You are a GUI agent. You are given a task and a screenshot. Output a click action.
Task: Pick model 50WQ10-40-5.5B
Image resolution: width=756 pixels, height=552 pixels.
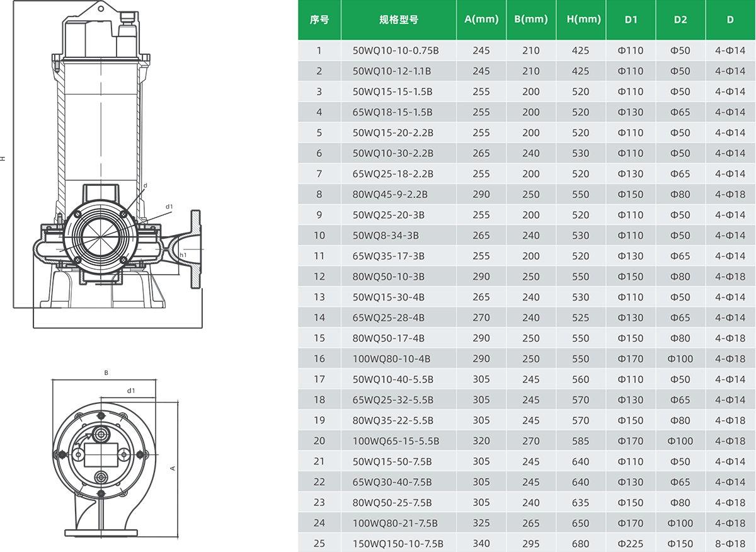tap(393, 379)
